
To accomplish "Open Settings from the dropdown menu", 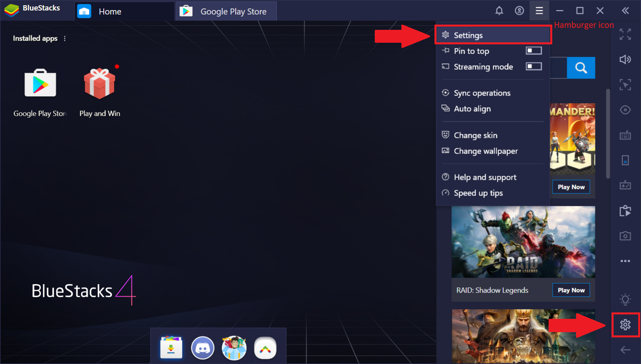I will click(x=493, y=35).
